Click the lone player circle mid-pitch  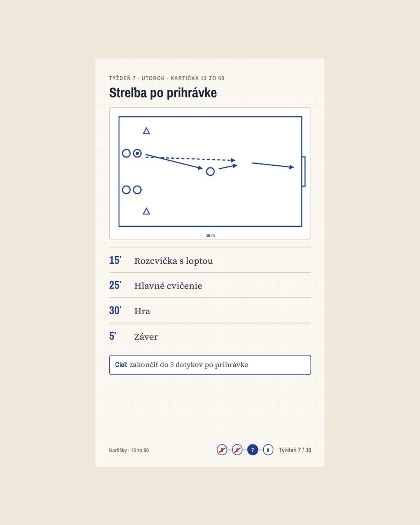[x=210, y=171]
